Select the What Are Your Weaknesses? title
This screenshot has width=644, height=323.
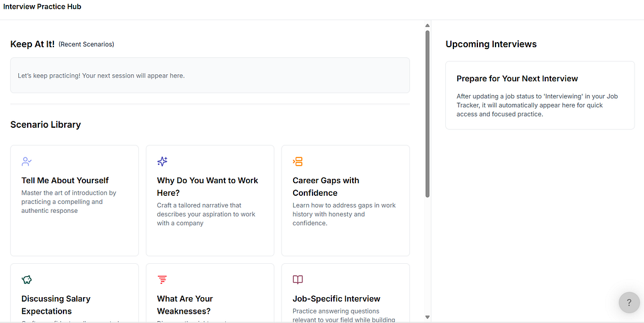[185, 305]
